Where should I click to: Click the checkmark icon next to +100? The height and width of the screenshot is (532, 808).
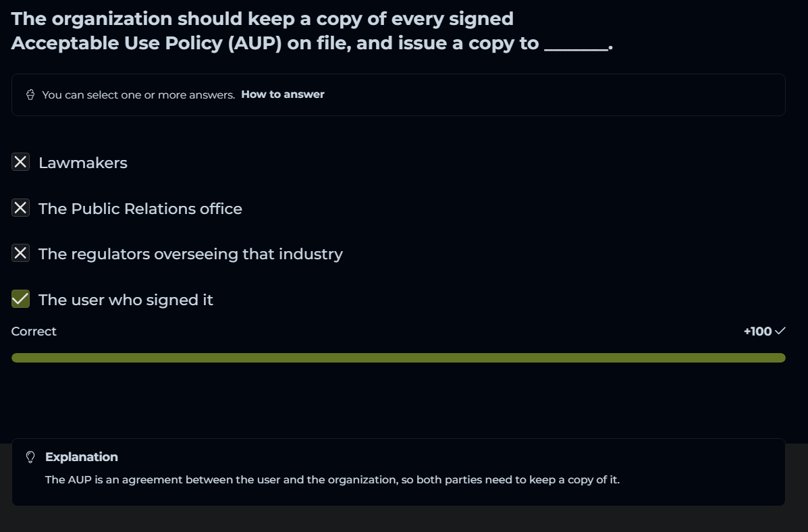pos(780,331)
